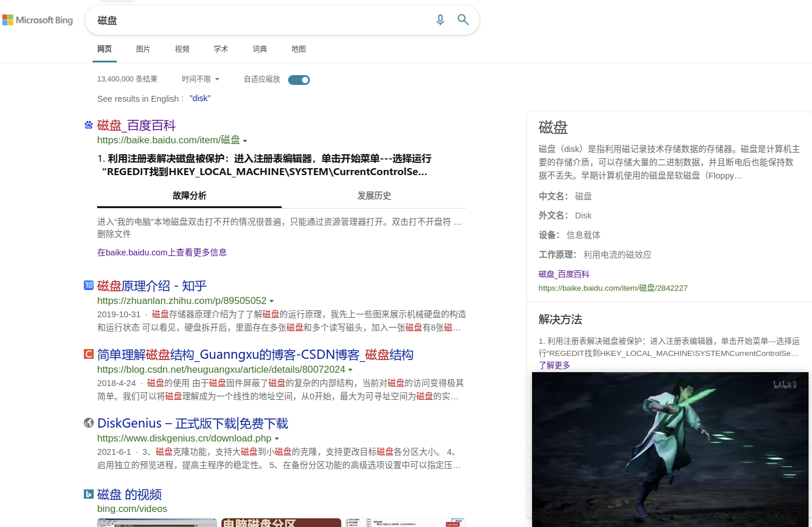Switch to the 图片 search tab
The height and width of the screenshot is (527, 812).
(143, 49)
